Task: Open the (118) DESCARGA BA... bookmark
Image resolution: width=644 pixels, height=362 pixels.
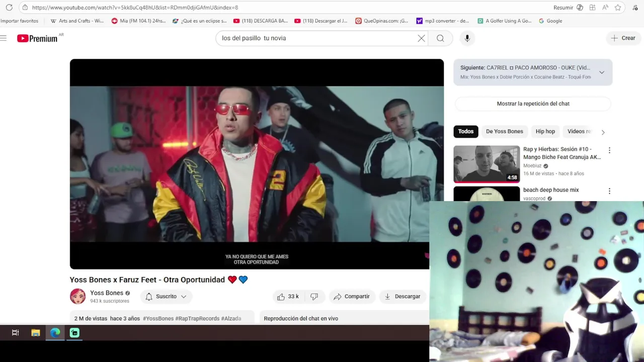Action: pyautogui.click(x=260, y=21)
